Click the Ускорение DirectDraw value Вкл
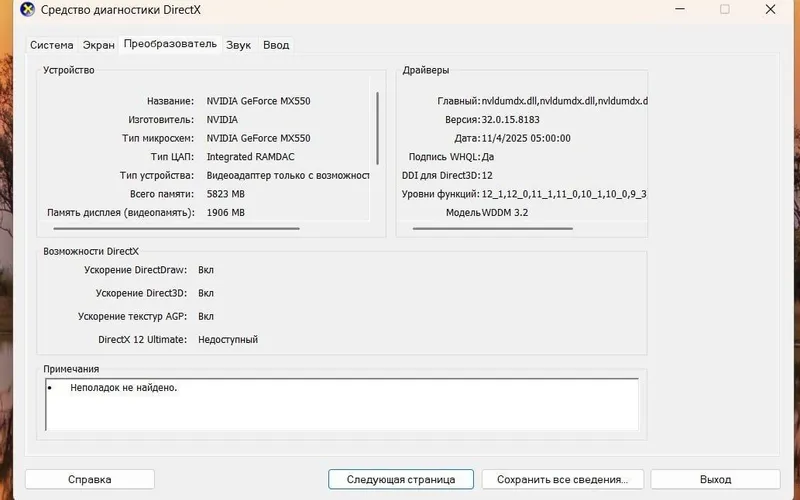Image resolution: width=800 pixels, height=500 pixels. point(206,270)
